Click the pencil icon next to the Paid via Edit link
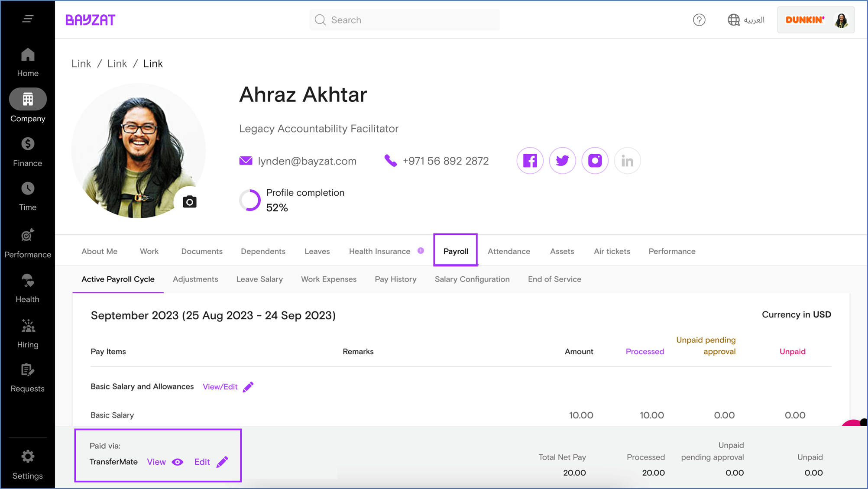Image resolution: width=868 pixels, height=489 pixels. (x=222, y=462)
